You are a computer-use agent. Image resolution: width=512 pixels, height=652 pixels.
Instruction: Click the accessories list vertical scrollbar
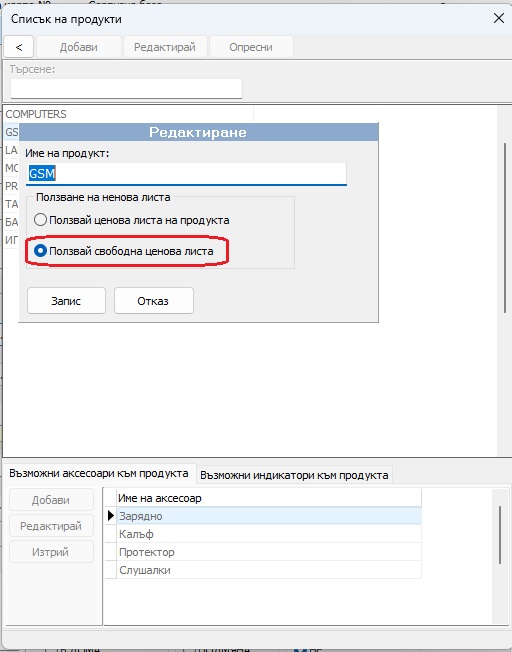coord(500,535)
